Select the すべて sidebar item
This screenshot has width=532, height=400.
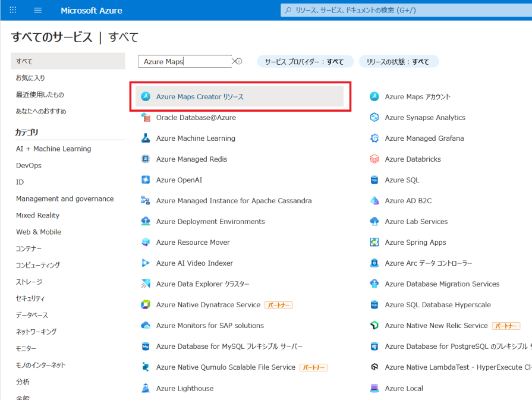tap(68, 61)
